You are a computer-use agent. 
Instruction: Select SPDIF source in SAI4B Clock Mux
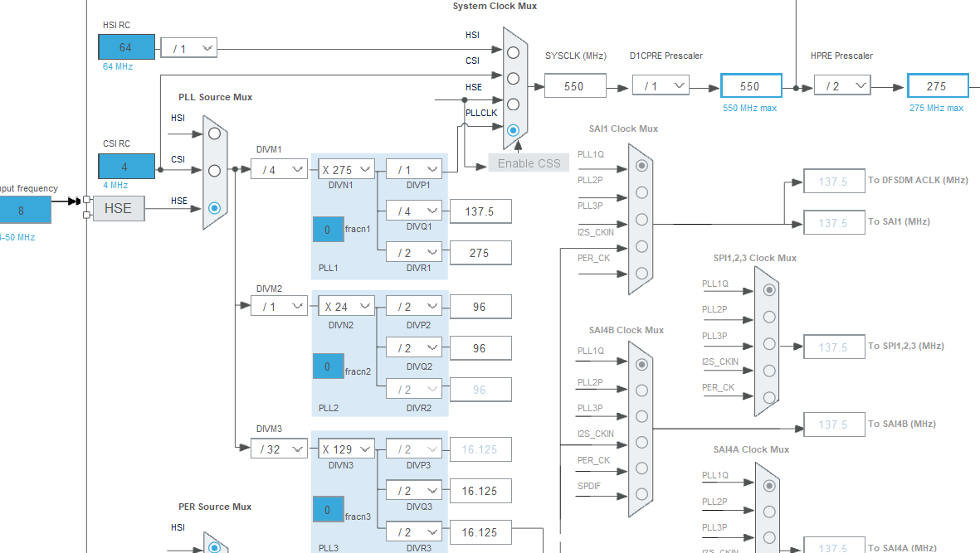tap(641, 494)
